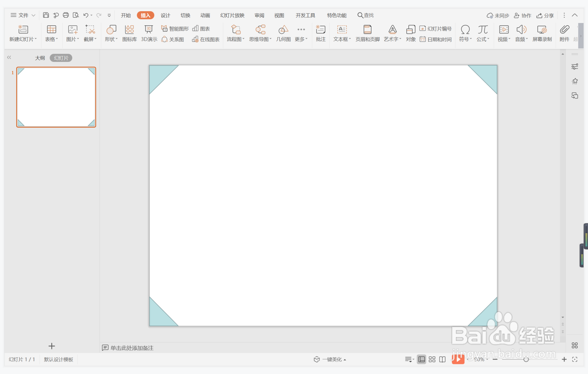Open the 审阅 review tab
The image size is (588, 374).
click(x=259, y=15)
